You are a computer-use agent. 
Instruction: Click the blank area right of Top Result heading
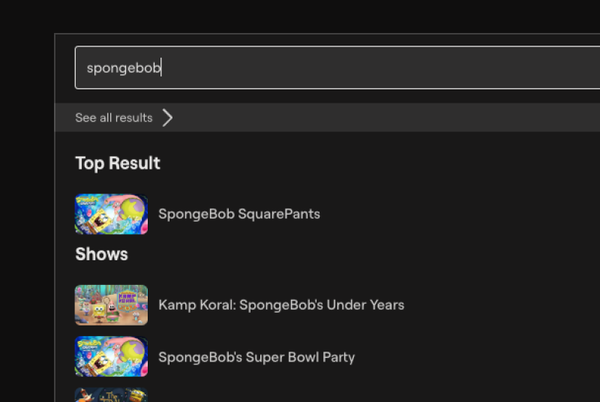pyautogui.click(x=400, y=163)
